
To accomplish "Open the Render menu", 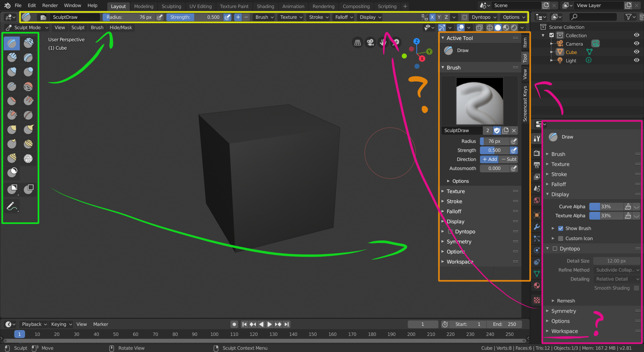I will click(50, 5).
